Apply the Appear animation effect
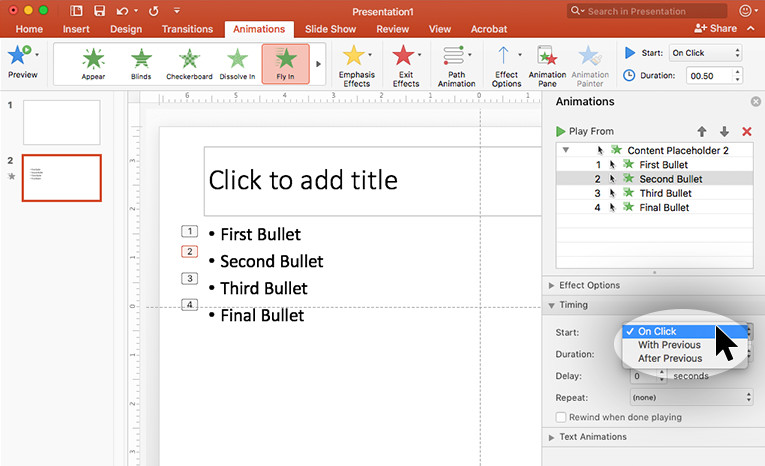 [93, 63]
